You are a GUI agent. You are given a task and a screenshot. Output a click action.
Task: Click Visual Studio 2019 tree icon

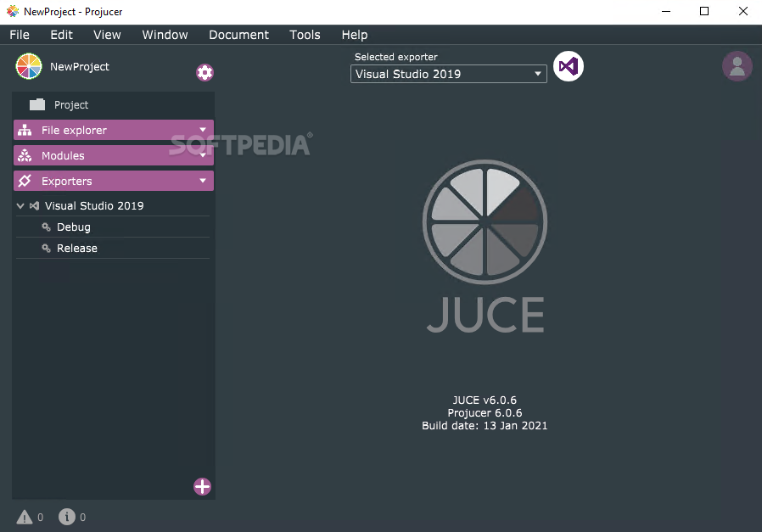[x=34, y=206]
